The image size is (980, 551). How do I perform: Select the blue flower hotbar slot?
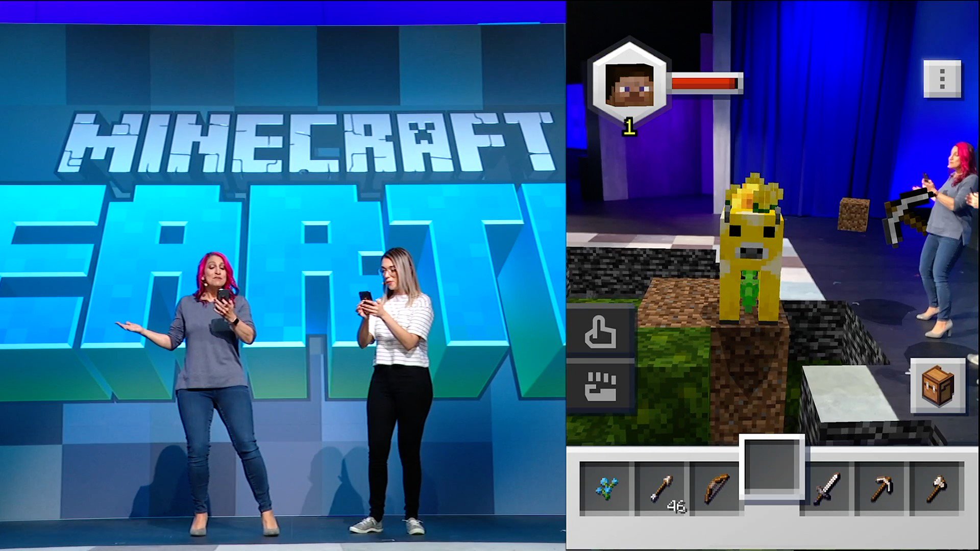click(606, 488)
